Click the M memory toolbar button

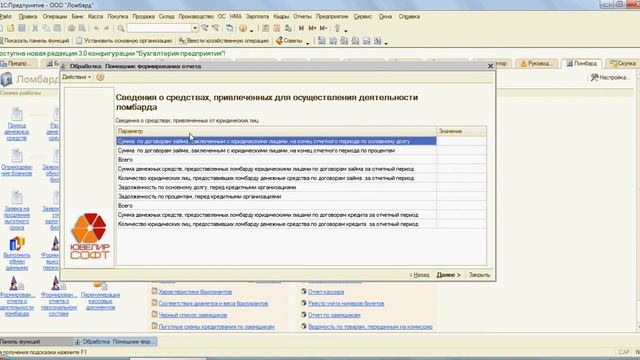tap(301, 28)
